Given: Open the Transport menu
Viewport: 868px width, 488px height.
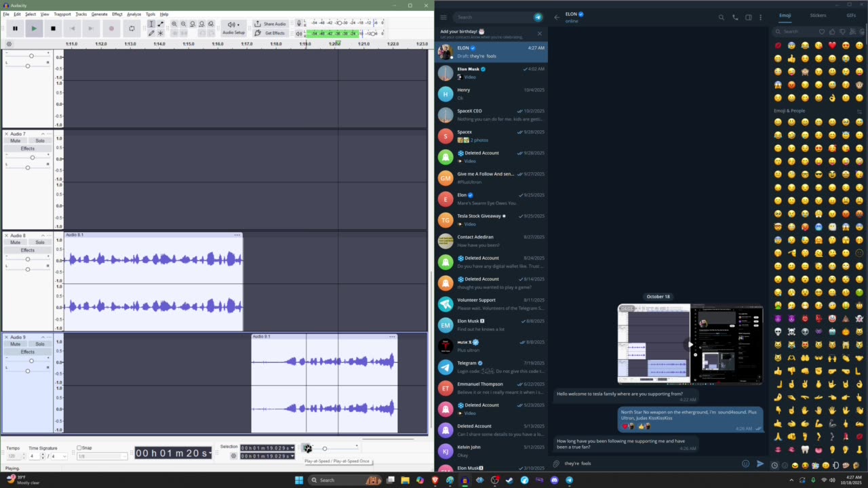Looking at the screenshot, I should [x=62, y=14].
